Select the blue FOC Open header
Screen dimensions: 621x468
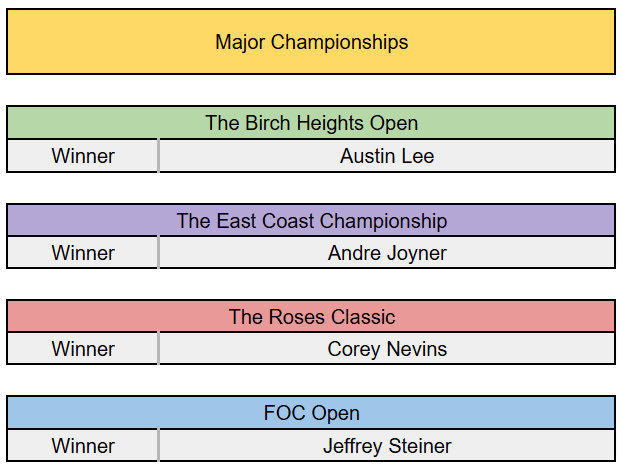click(311, 412)
